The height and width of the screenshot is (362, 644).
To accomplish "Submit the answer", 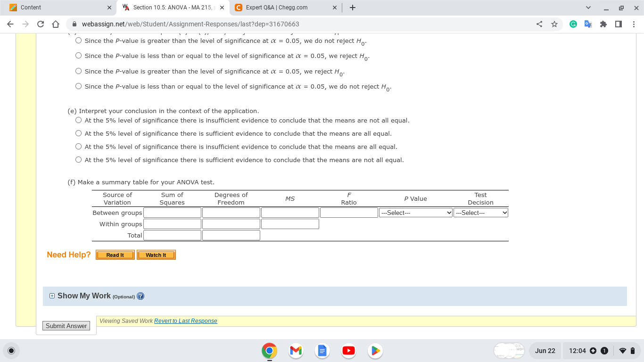I will tap(66, 326).
